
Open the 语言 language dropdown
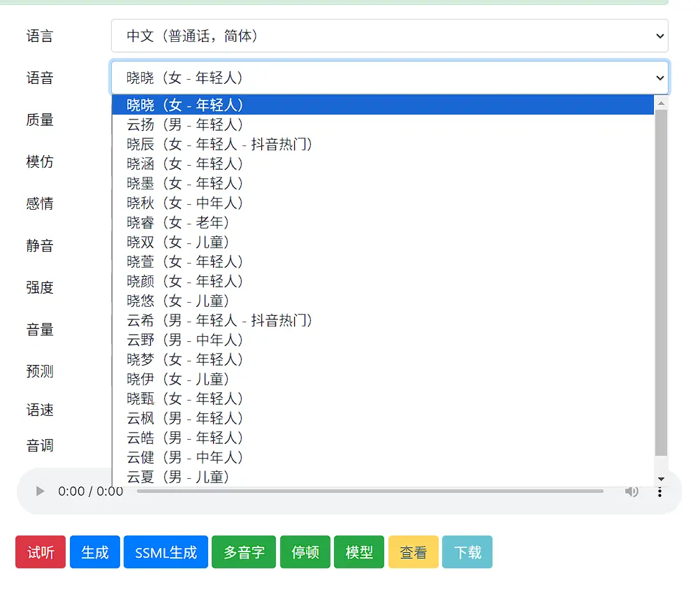tap(389, 36)
